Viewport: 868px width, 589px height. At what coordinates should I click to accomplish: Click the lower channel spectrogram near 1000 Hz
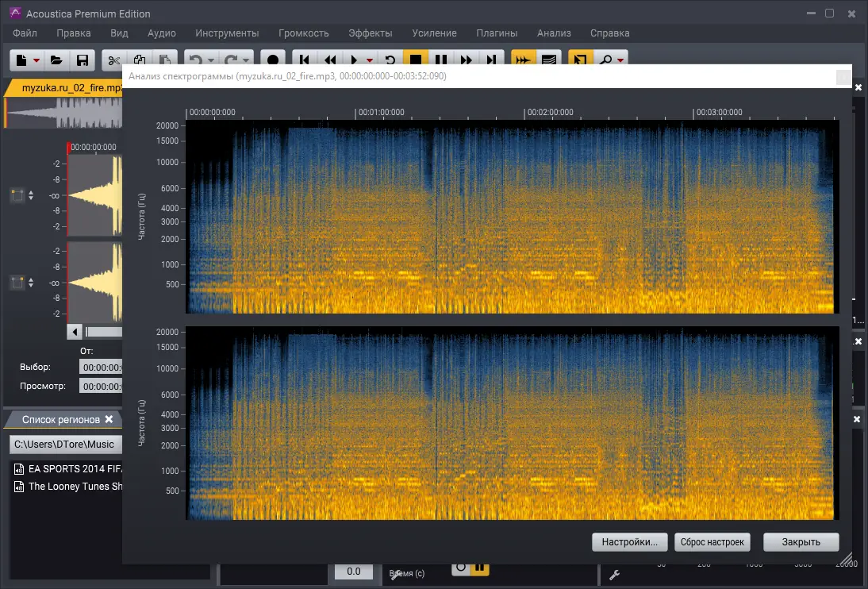tap(512, 471)
